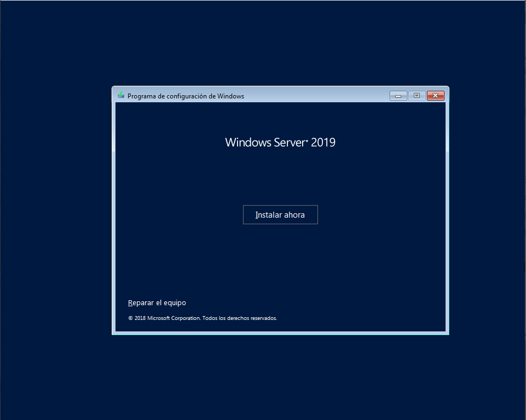Maximize the Windows setup window

tap(417, 96)
